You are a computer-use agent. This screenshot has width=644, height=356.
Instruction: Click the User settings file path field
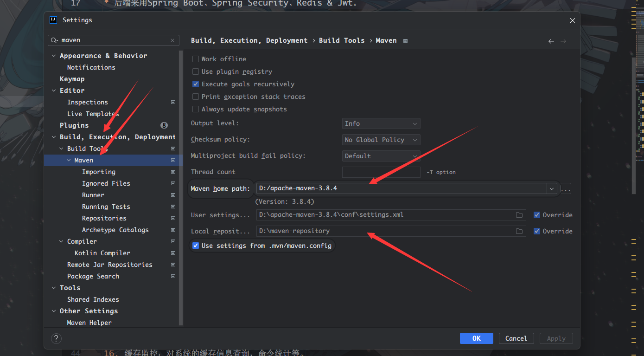click(385, 215)
